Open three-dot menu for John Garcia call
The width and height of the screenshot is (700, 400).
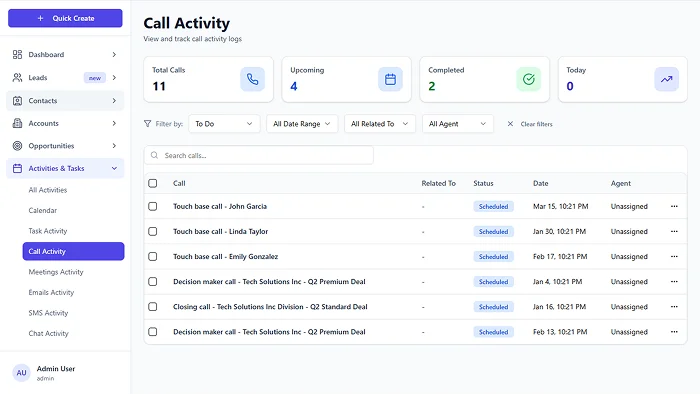tap(674, 206)
